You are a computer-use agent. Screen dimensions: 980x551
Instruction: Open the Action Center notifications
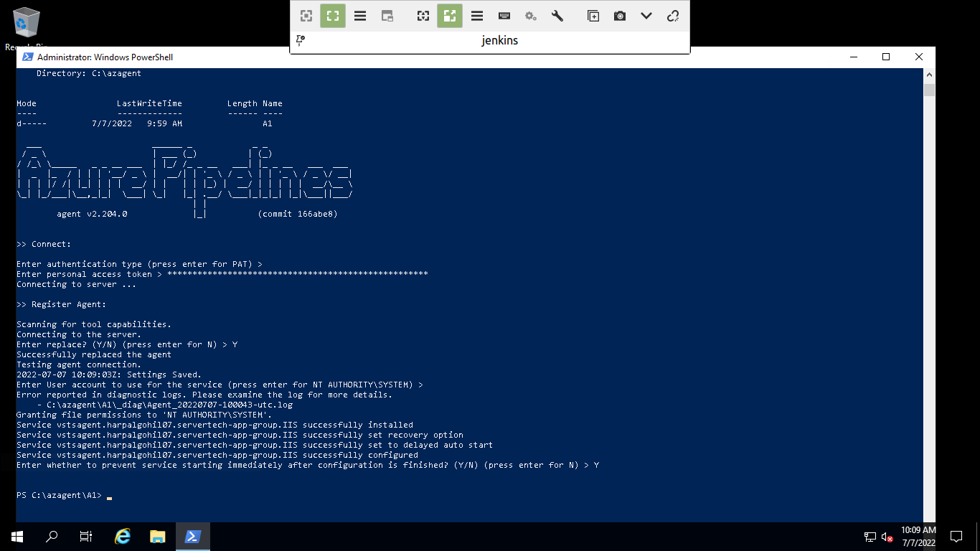(956, 537)
